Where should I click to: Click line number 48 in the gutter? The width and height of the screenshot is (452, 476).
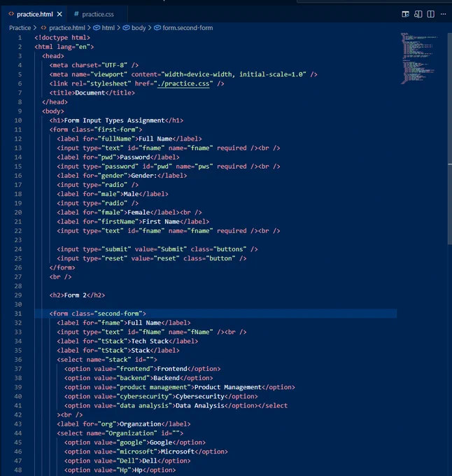pos(18,470)
